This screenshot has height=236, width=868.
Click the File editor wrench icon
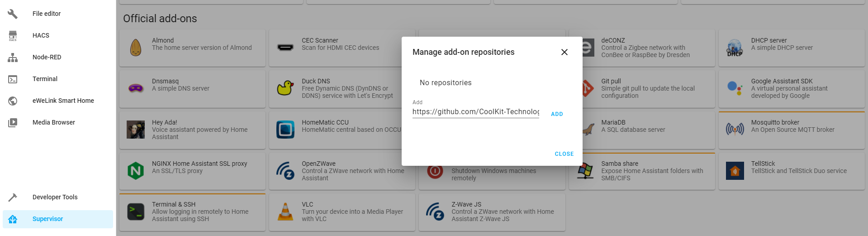coord(13,14)
